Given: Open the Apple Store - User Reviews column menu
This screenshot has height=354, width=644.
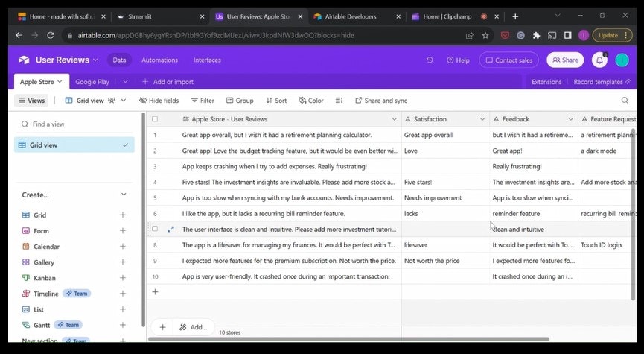Looking at the screenshot, I should [395, 119].
